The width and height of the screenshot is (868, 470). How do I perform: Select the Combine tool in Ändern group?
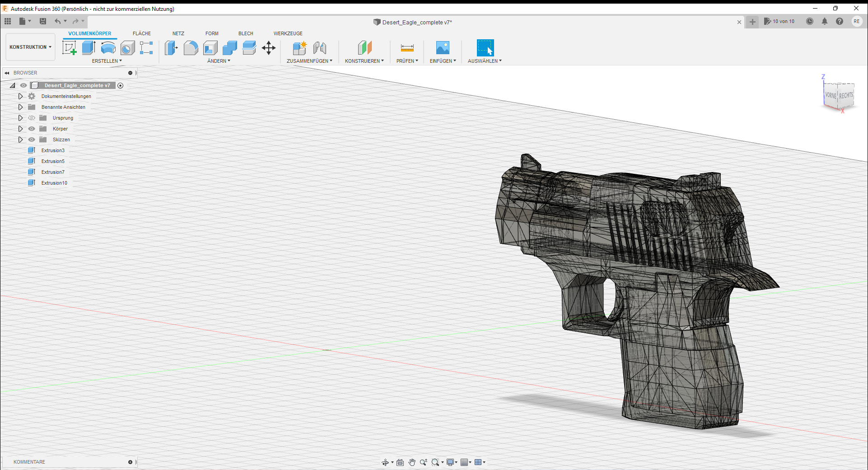click(229, 47)
